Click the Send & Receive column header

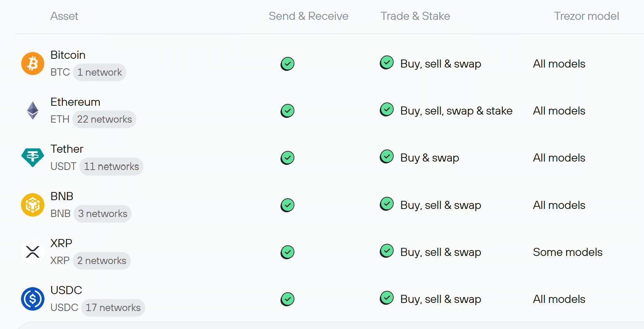(x=308, y=16)
